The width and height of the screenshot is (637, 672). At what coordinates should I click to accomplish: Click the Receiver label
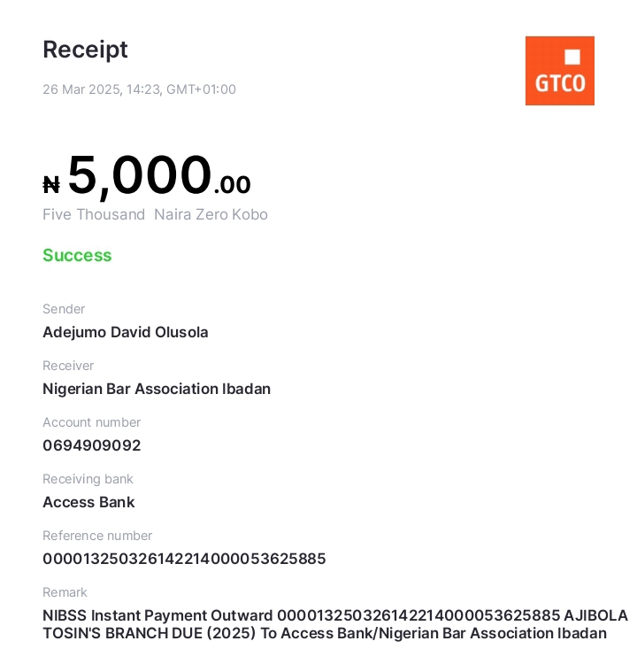68,366
